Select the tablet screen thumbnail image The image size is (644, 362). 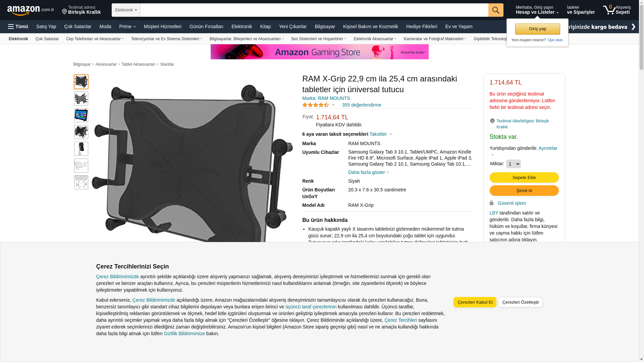pyautogui.click(x=81, y=115)
